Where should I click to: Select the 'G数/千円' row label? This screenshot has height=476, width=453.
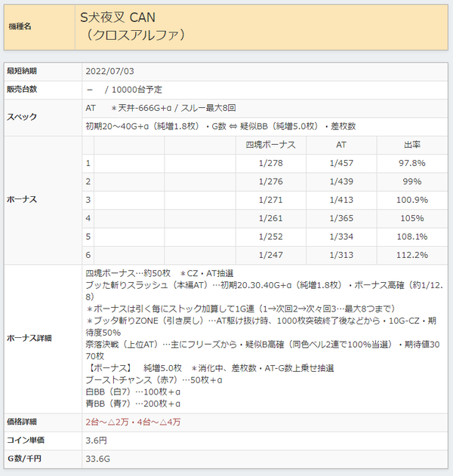(24, 459)
